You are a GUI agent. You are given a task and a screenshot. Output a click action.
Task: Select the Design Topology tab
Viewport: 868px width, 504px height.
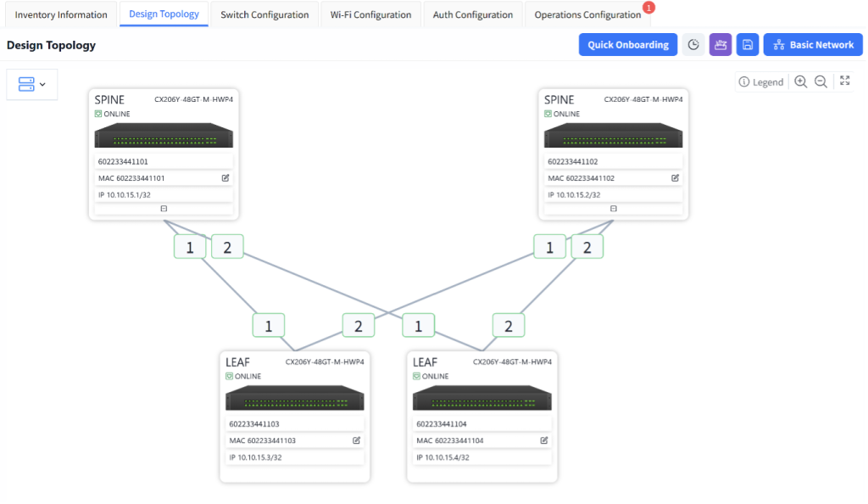164,14
